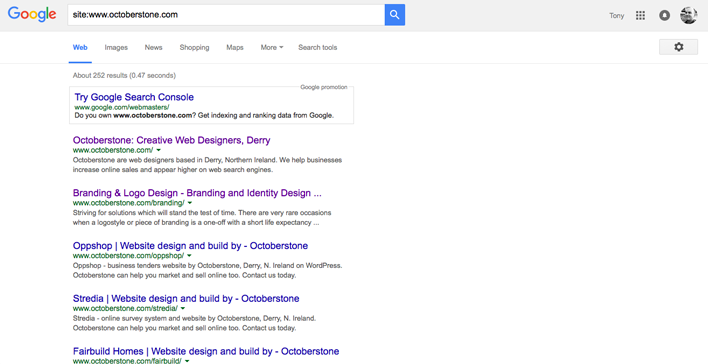Select the Web tab
Viewport: 708px width, 364px height.
click(x=80, y=47)
